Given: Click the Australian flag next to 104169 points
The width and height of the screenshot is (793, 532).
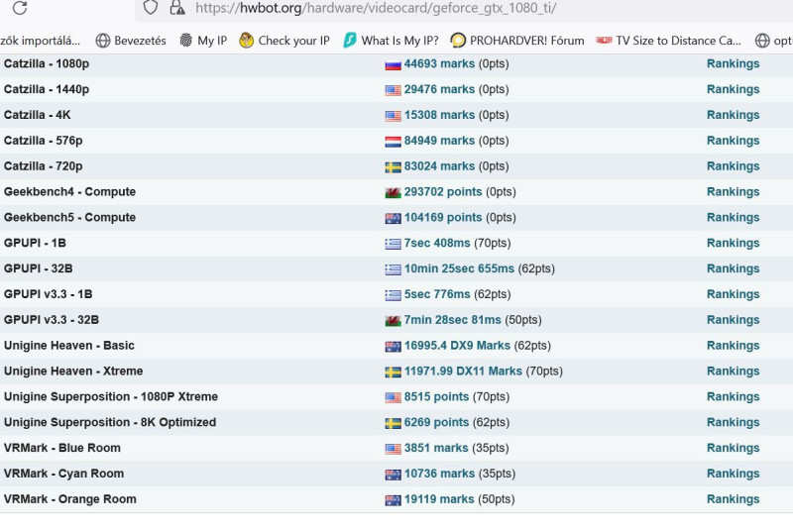Looking at the screenshot, I should [x=393, y=218].
